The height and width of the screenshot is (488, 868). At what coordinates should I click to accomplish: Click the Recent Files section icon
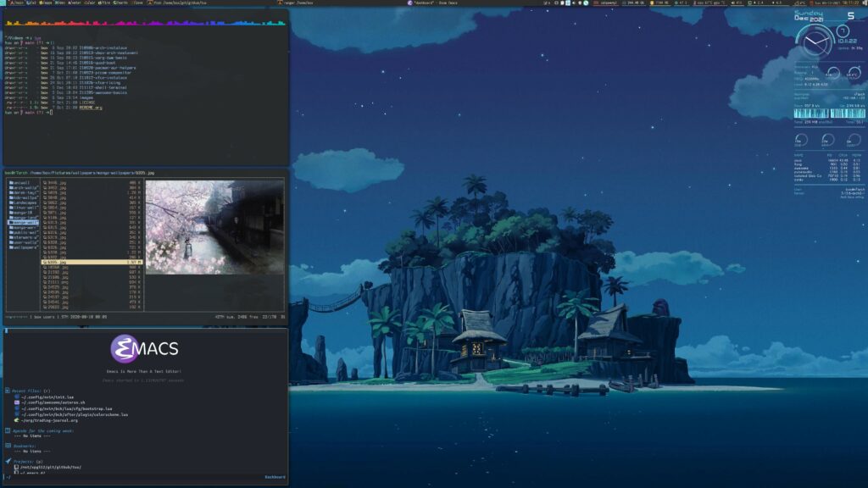[7, 391]
